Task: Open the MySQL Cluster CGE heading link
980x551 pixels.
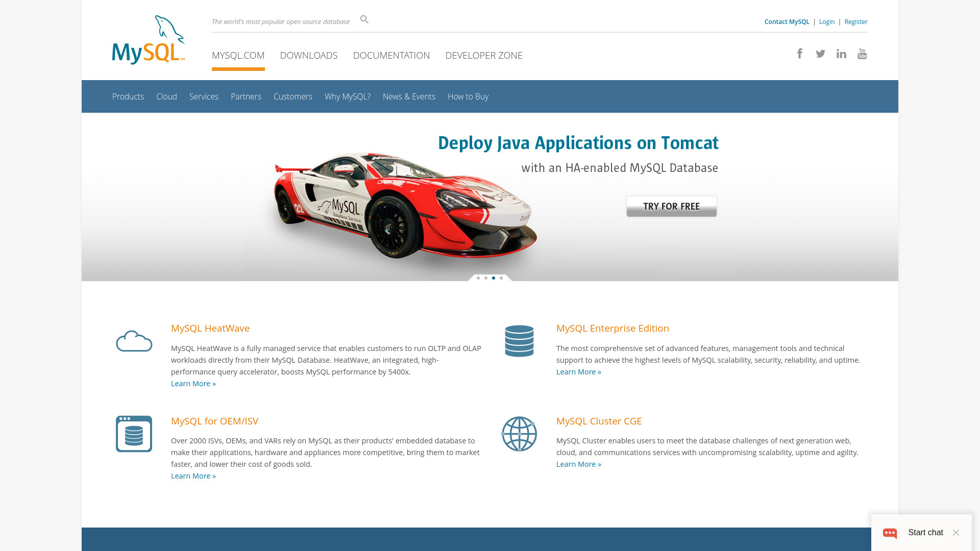Action: pos(599,421)
